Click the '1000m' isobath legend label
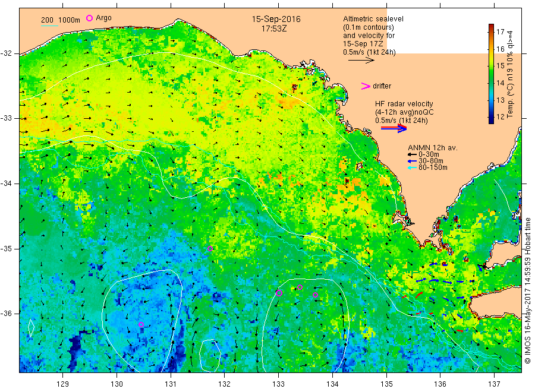Viewport: 535px width, 392px height. [x=70, y=20]
